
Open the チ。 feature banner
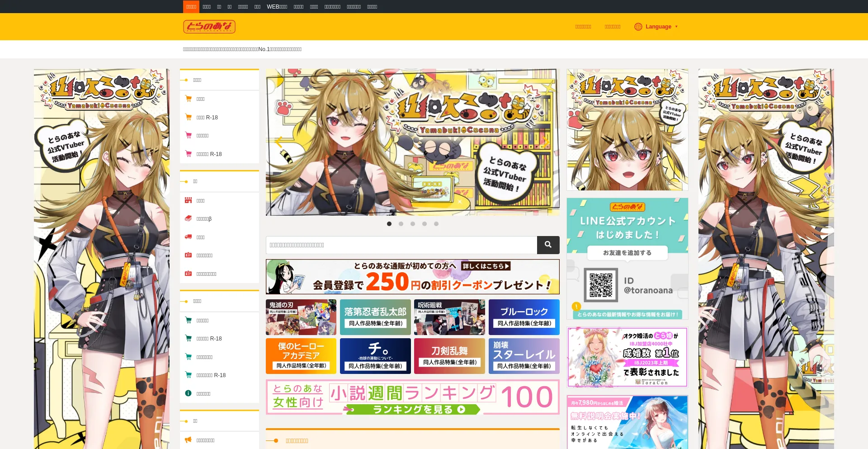375,356
